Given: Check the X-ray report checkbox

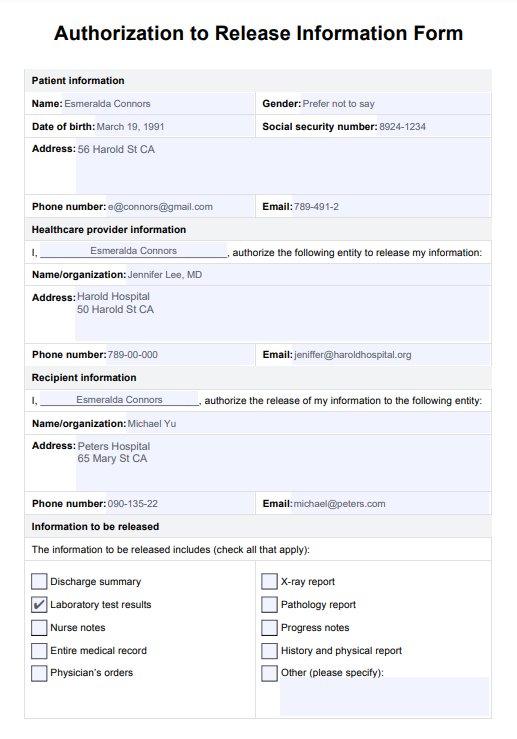Looking at the screenshot, I should coord(269,582).
